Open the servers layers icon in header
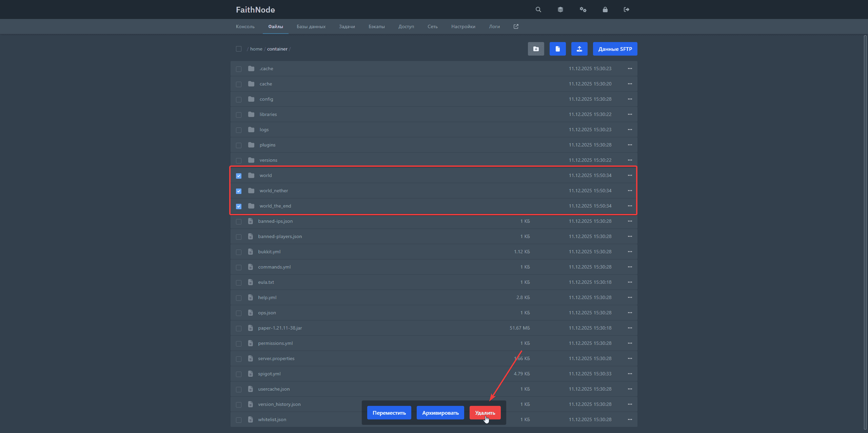The width and height of the screenshot is (868, 433). pos(560,9)
